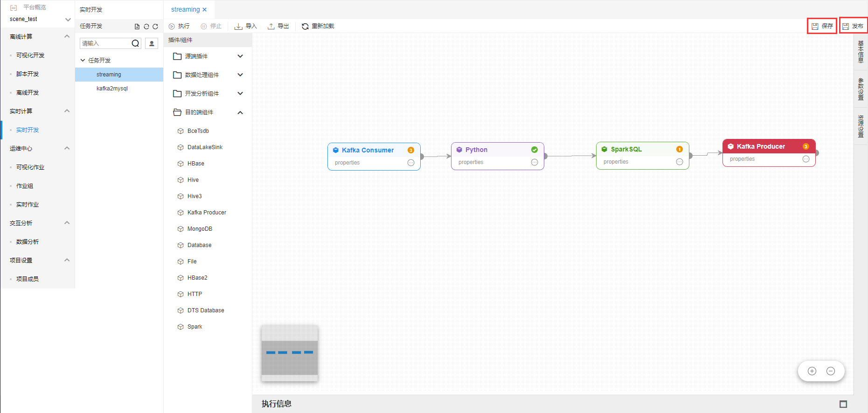The image size is (868, 413).
Task: Save the job with 保存
Action: coord(822,26)
